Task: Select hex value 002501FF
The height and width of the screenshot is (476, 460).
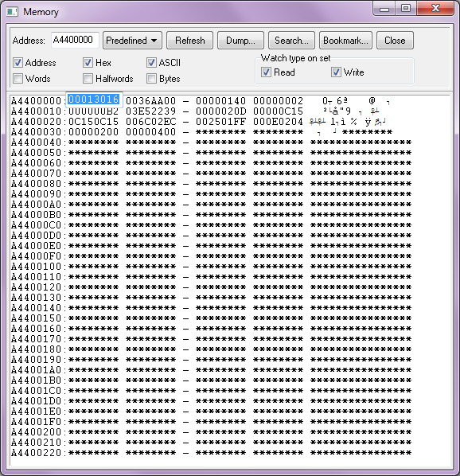Action: click(x=220, y=122)
